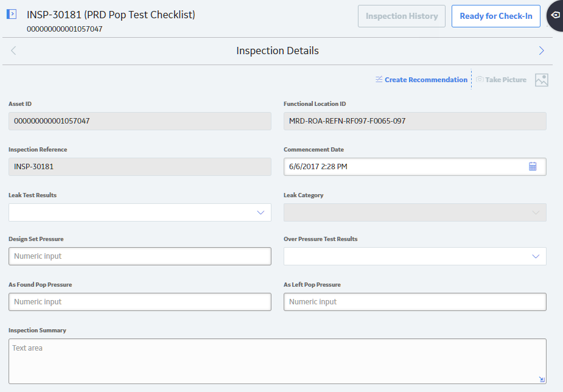563x392 pixels.
Task: Open the eye icon side panel
Action: [555, 15]
